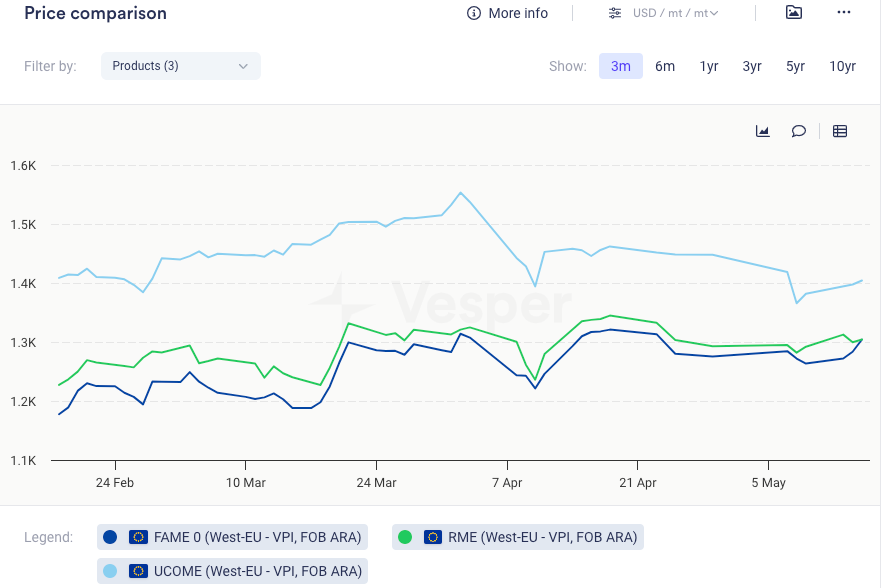The height and width of the screenshot is (588, 881).
Task: Switch range to 6m
Action: point(665,66)
